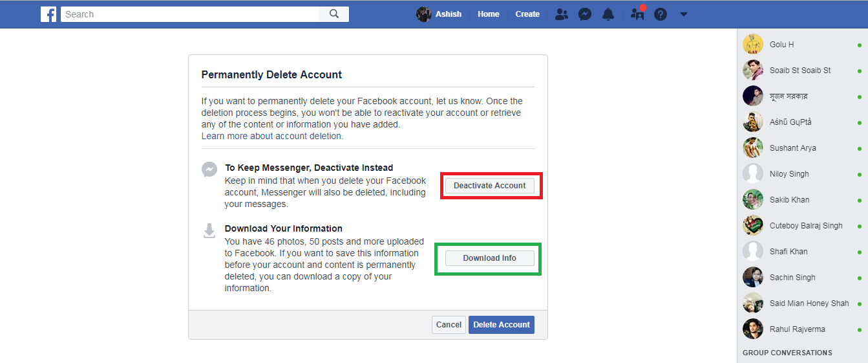Click Golu H's avatar thumbnail

click(753, 45)
